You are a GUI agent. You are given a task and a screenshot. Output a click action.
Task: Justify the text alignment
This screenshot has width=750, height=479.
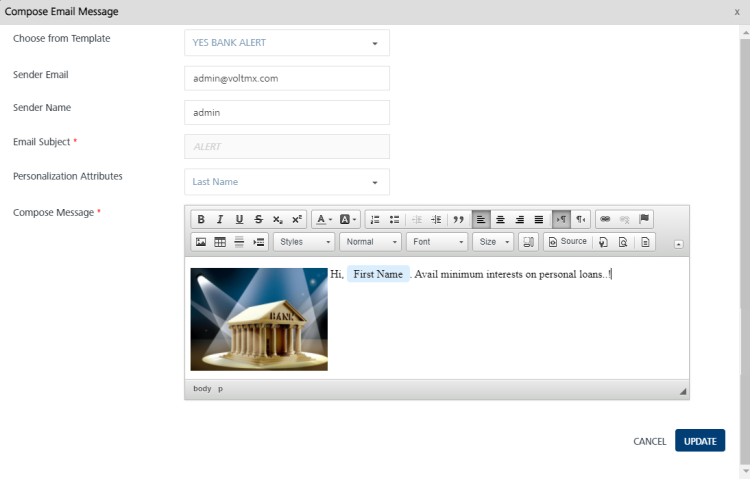539,219
